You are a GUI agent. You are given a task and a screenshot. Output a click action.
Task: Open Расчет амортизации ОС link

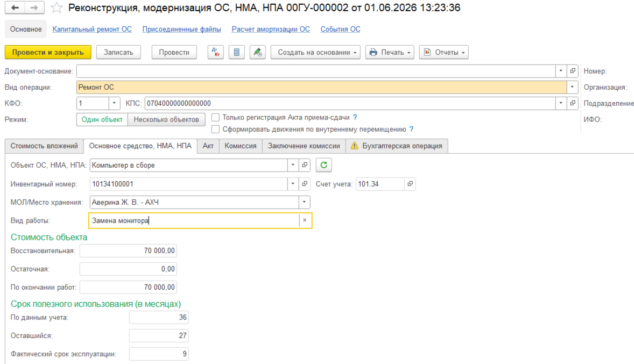click(x=271, y=29)
